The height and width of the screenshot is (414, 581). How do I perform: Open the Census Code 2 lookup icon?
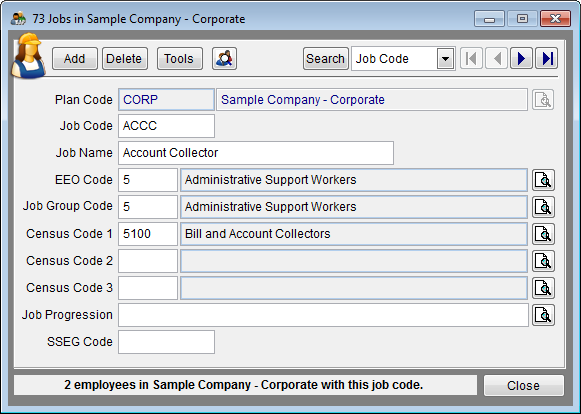coord(543,261)
